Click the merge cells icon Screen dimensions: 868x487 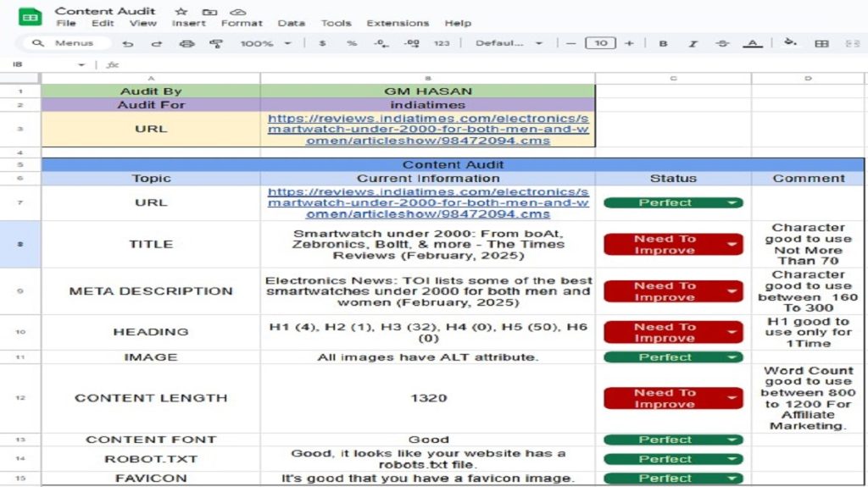click(x=852, y=43)
